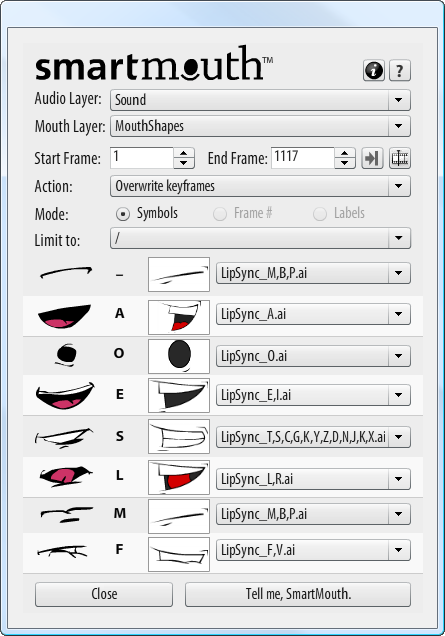Click the reference A mouth shape icon

pyautogui.click(x=64, y=316)
